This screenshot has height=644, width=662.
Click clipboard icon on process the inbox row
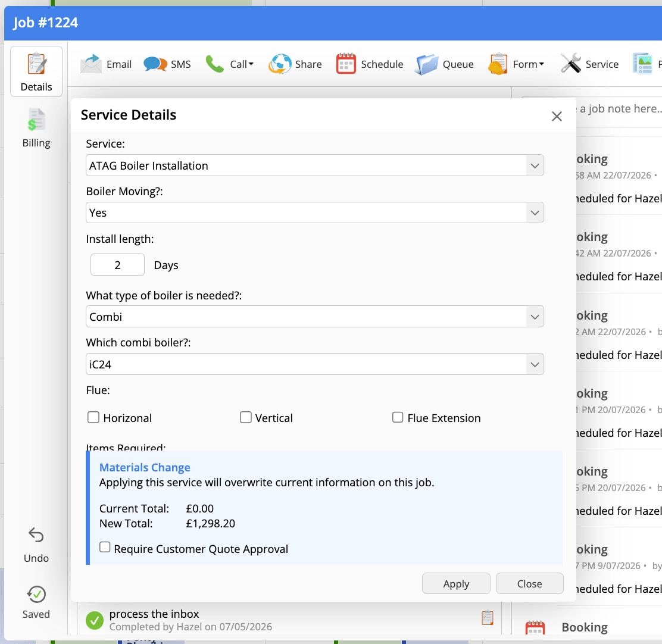488,617
